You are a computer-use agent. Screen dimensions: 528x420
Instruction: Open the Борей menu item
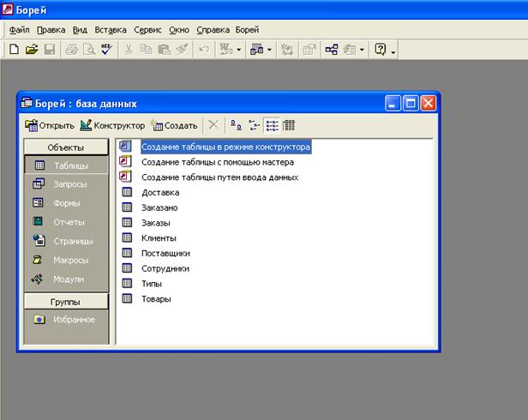point(247,30)
